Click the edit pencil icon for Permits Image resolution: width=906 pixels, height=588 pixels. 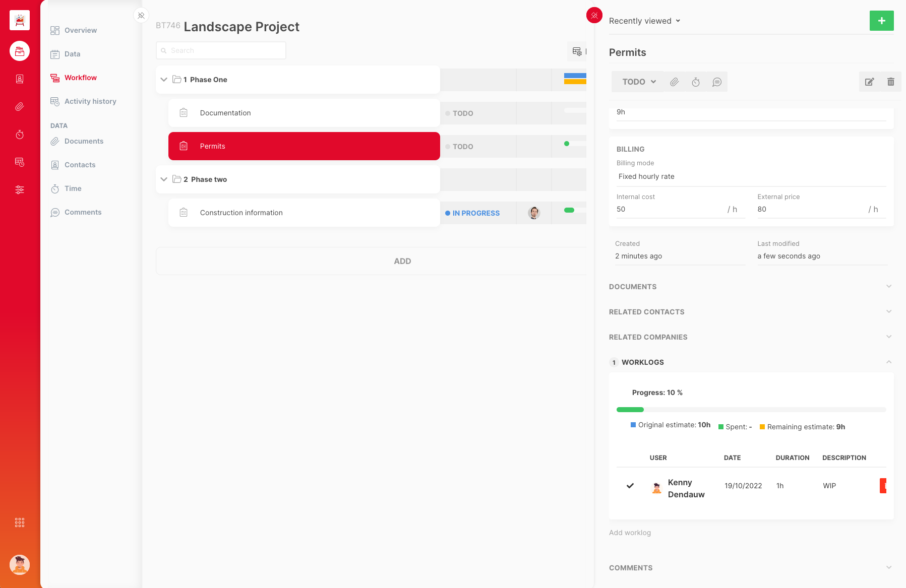pos(870,82)
